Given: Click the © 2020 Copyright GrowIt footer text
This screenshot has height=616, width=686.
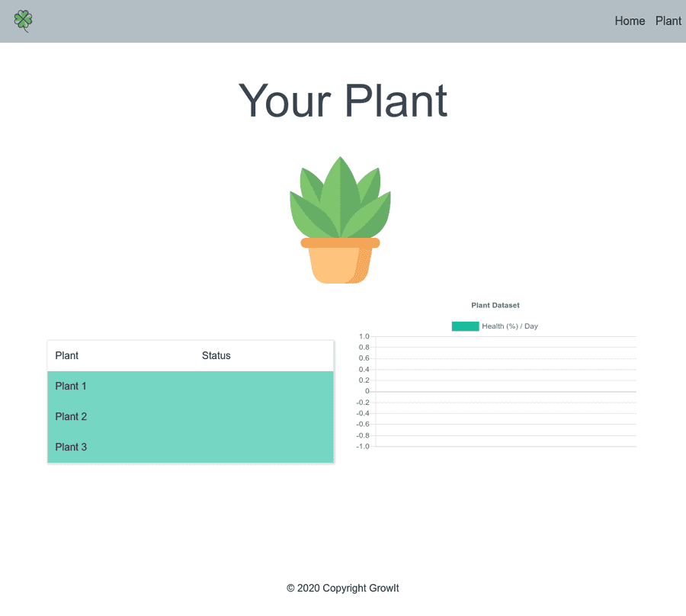Looking at the screenshot, I should pyautogui.click(x=342, y=588).
